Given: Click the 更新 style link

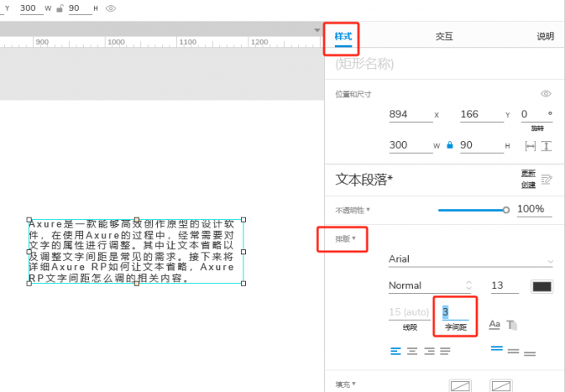Looking at the screenshot, I should [x=528, y=174].
